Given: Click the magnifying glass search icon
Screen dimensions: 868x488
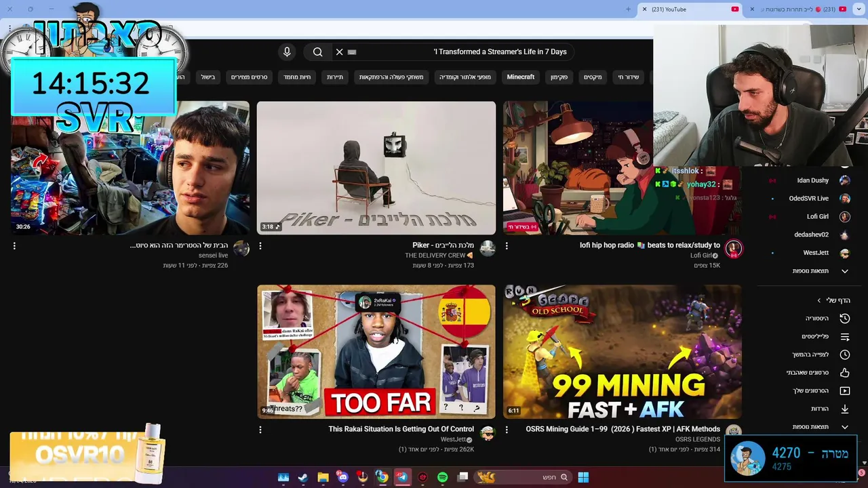Looking at the screenshot, I should click(x=317, y=52).
